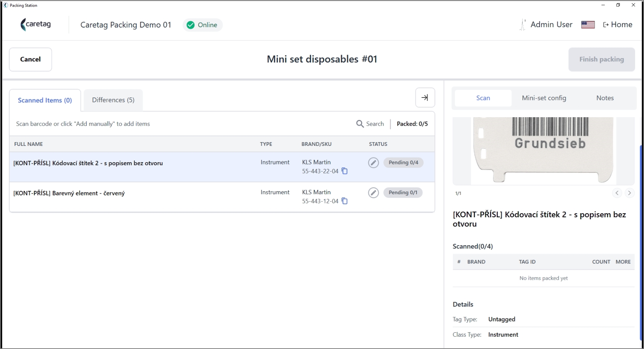Open the Mini-set config tab
This screenshot has width=644, height=349.
click(544, 98)
